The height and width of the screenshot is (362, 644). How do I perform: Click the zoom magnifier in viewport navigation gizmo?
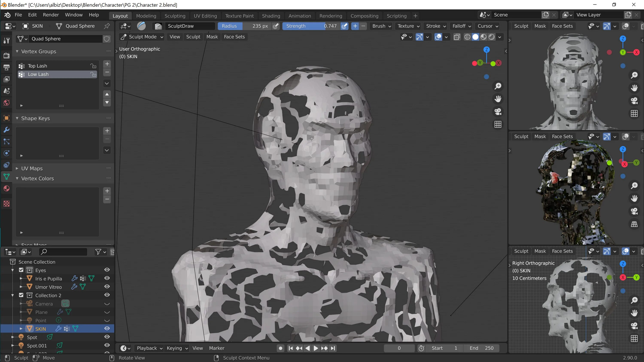pyautogui.click(x=498, y=86)
